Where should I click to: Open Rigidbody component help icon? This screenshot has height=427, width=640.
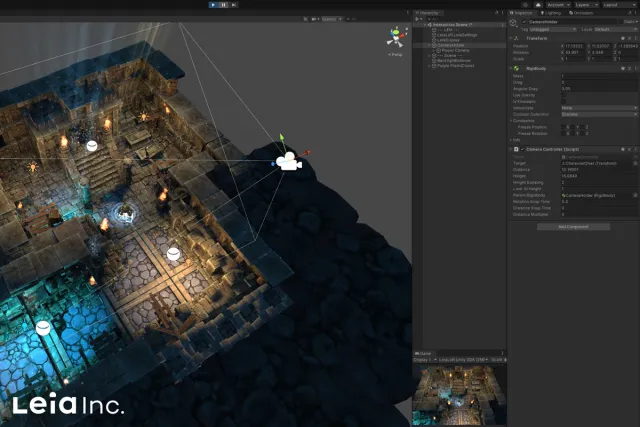pos(622,69)
